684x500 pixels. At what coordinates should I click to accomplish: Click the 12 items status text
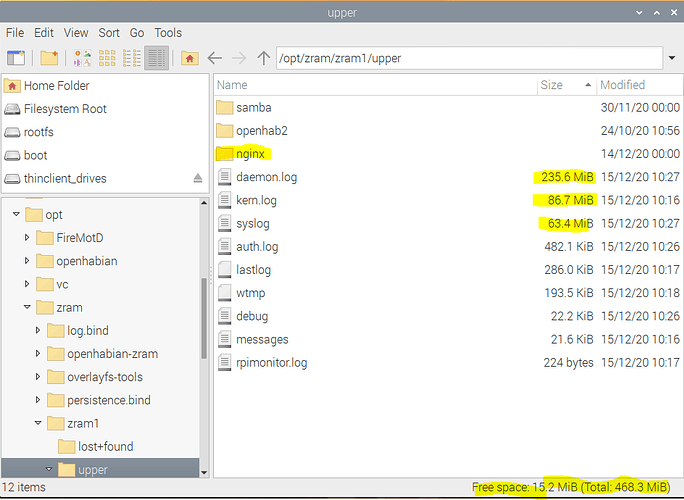point(24,487)
